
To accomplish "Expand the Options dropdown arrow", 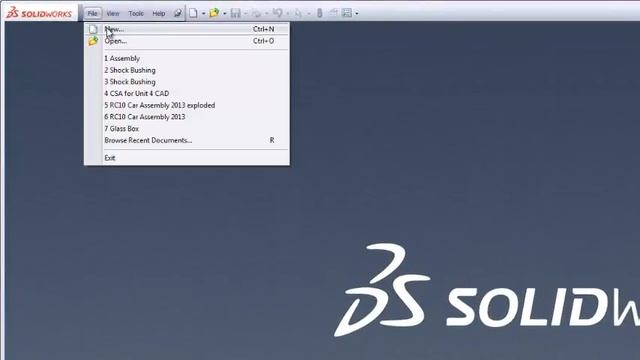I will coord(357,13).
